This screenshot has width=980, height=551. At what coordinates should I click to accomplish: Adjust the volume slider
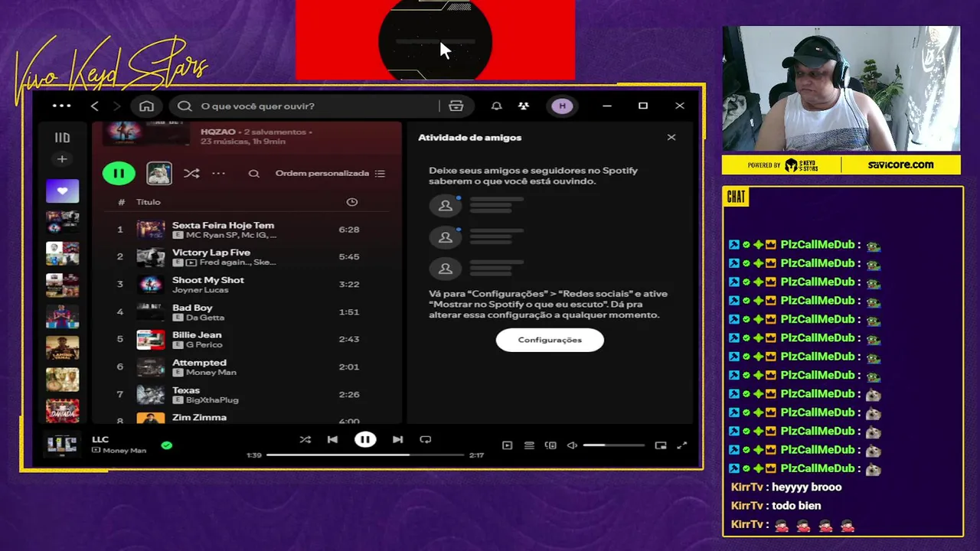pos(614,445)
